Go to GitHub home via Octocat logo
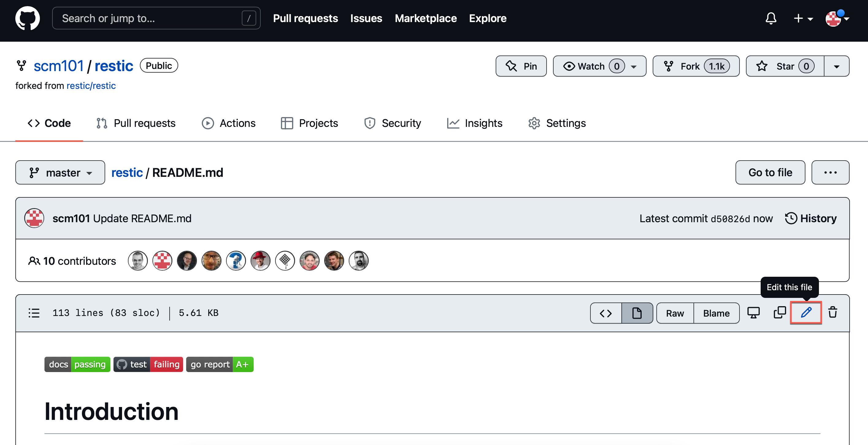 coord(27,18)
